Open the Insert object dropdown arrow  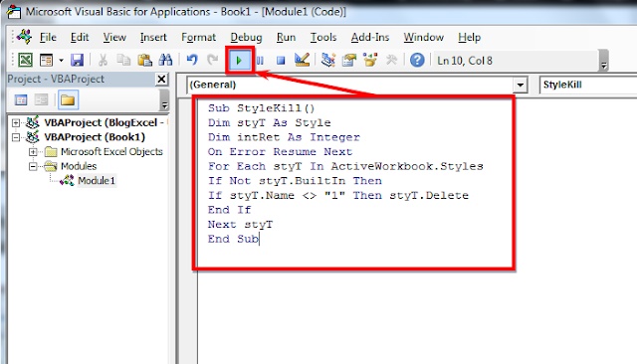click(x=61, y=61)
